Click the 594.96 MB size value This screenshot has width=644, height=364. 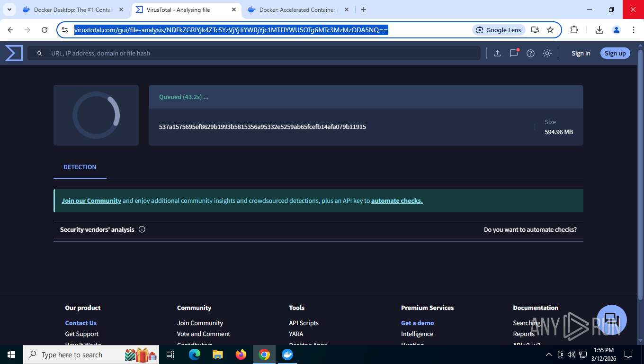coord(559,132)
